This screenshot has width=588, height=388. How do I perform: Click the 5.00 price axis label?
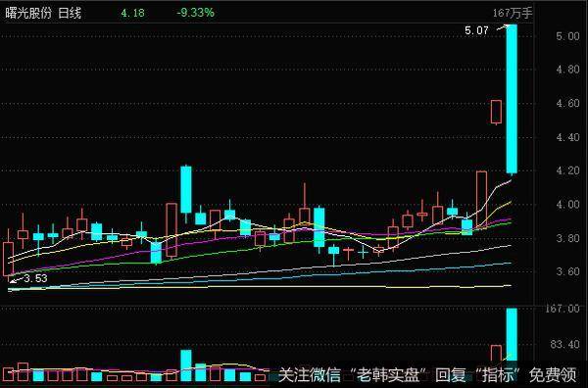click(567, 36)
